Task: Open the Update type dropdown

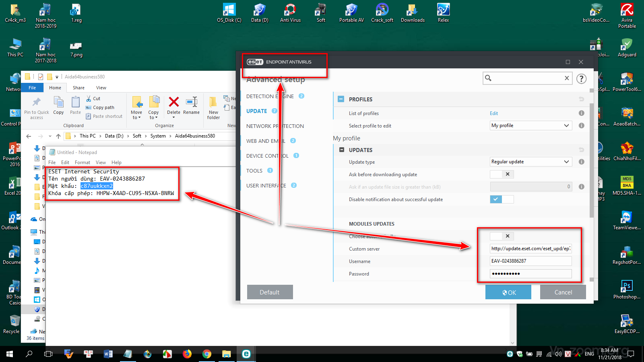Action: point(530,162)
